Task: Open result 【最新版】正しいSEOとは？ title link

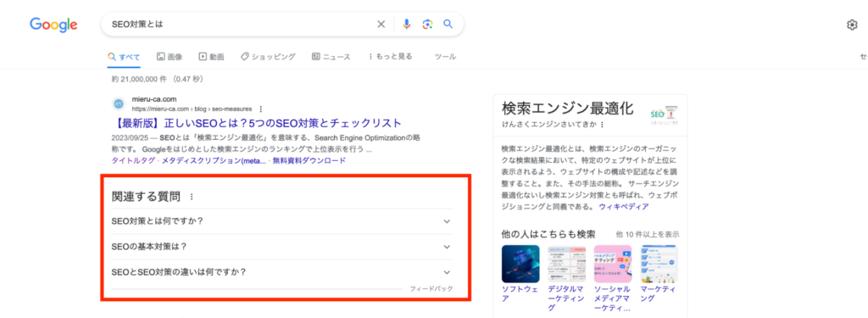Action: (x=256, y=122)
